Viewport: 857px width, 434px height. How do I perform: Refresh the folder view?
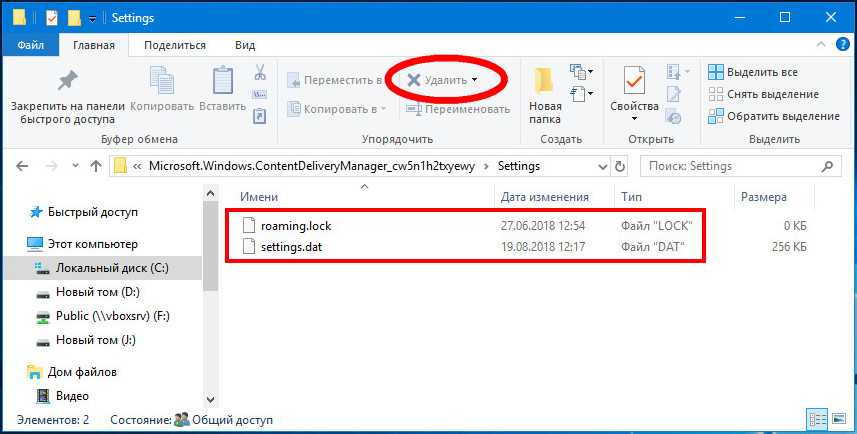coord(620,166)
